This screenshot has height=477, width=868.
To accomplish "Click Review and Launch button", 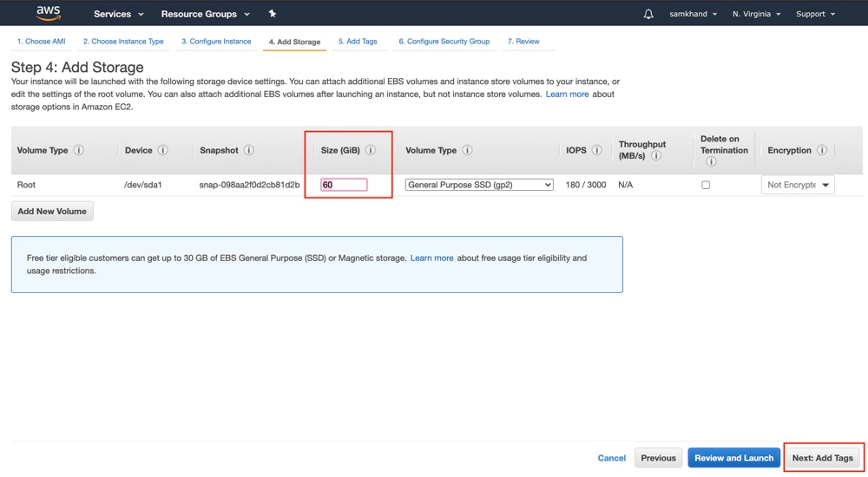I will (733, 458).
